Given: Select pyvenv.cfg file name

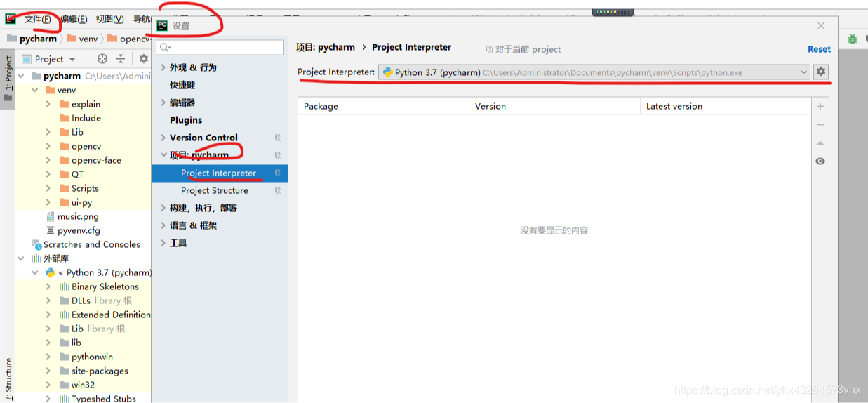Looking at the screenshot, I should point(79,230).
